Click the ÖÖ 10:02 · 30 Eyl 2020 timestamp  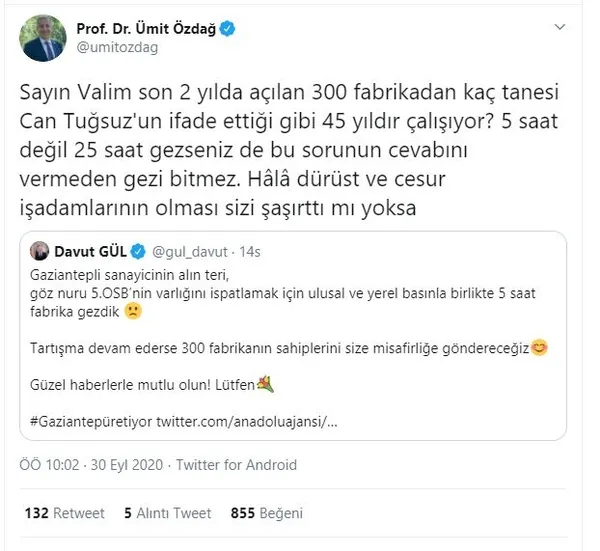tap(91, 465)
